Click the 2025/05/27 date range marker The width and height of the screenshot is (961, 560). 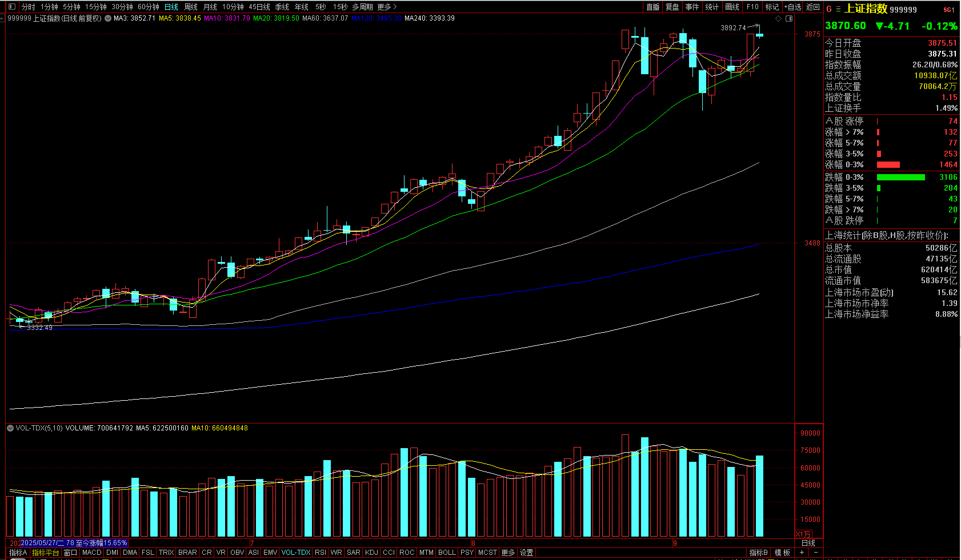point(73,543)
